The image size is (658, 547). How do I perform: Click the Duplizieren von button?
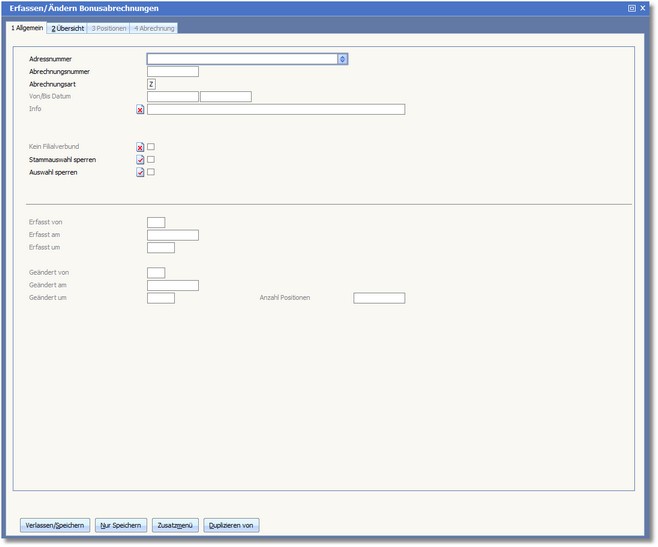(231, 525)
